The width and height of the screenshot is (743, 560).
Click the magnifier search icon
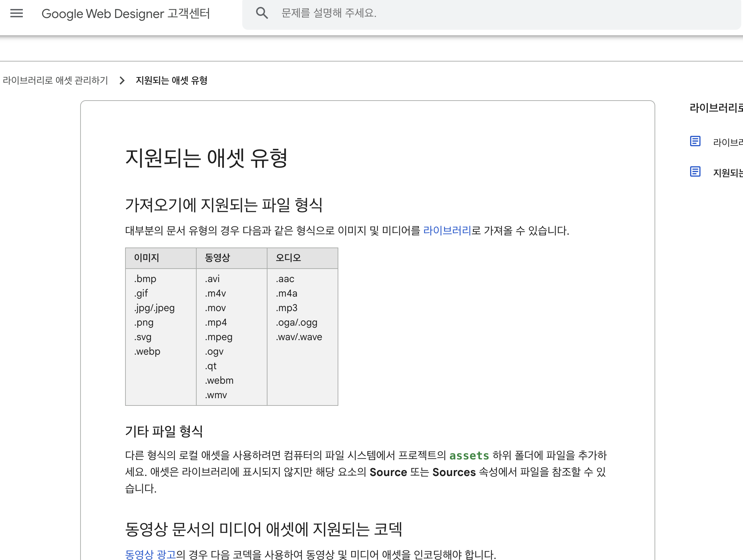coord(262,13)
